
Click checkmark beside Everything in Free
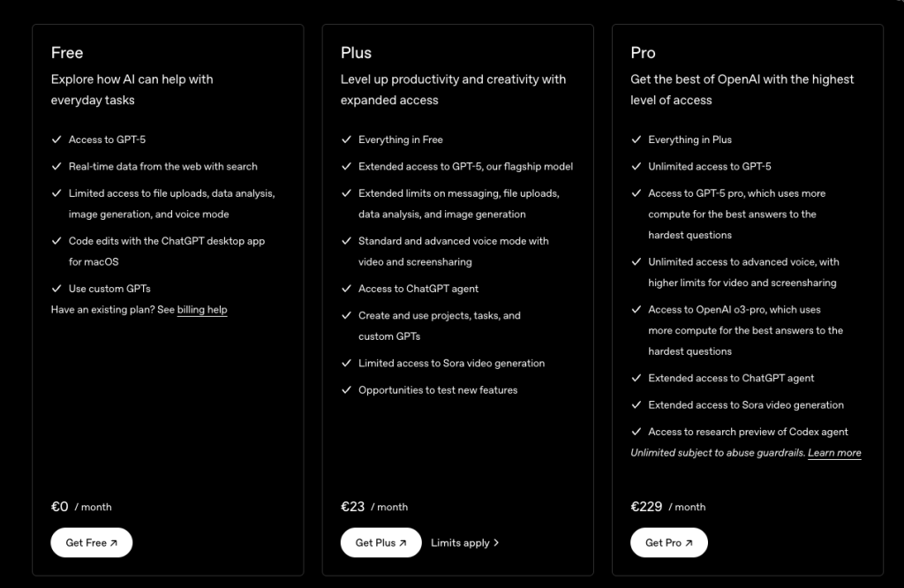[345, 139]
